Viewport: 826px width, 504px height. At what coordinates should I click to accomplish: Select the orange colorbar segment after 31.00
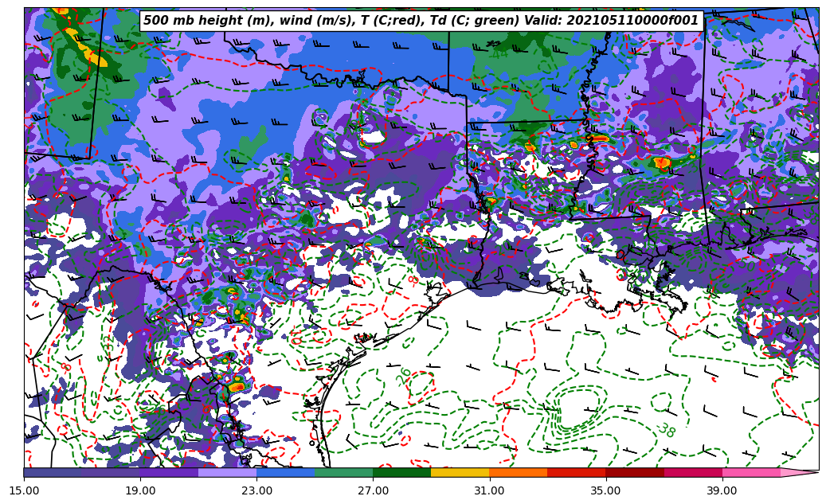click(x=519, y=472)
